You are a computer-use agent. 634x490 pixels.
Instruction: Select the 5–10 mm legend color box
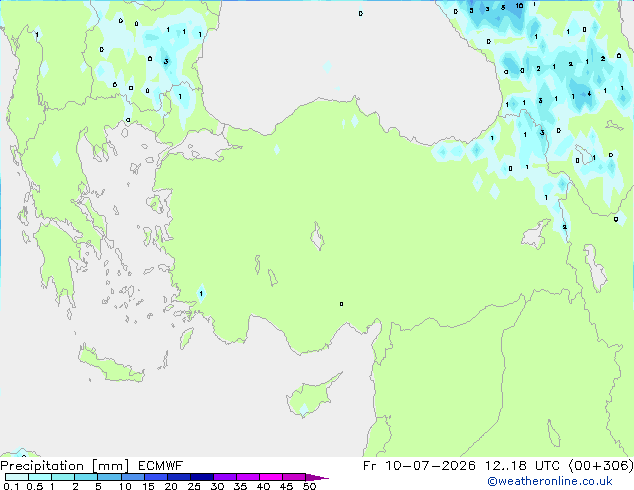coord(109,477)
